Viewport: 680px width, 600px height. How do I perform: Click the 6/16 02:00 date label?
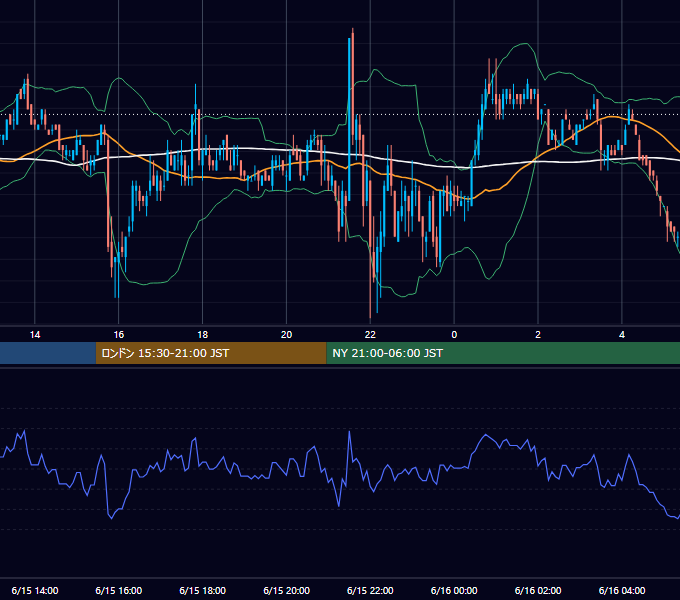click(538, 590)
